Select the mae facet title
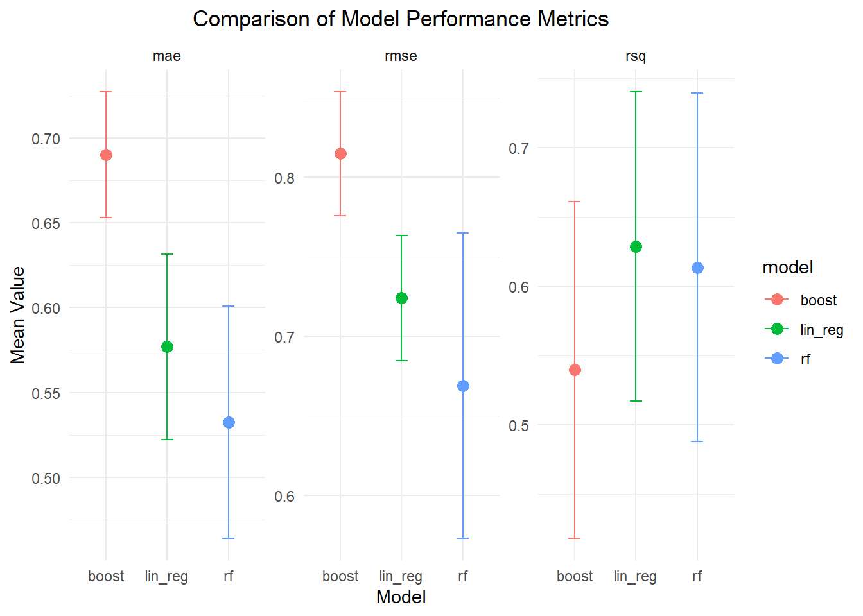863x616 pixels. [x=167, y=56]
